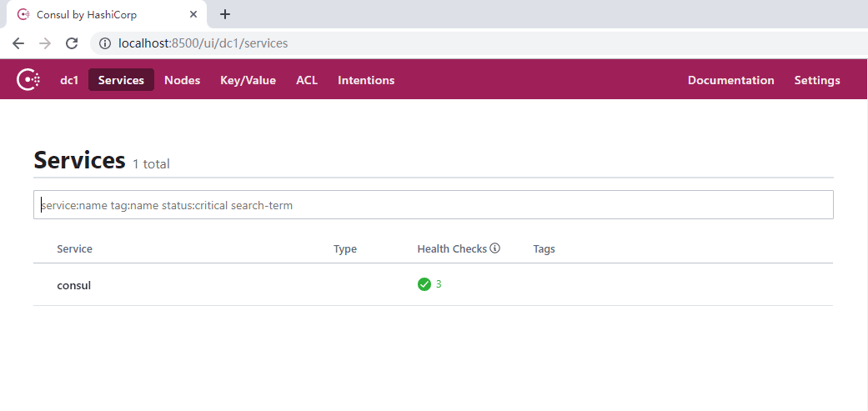Screen dimensions: 868x411
Task: Click the Health Checks column header
Action: (452, 249)
